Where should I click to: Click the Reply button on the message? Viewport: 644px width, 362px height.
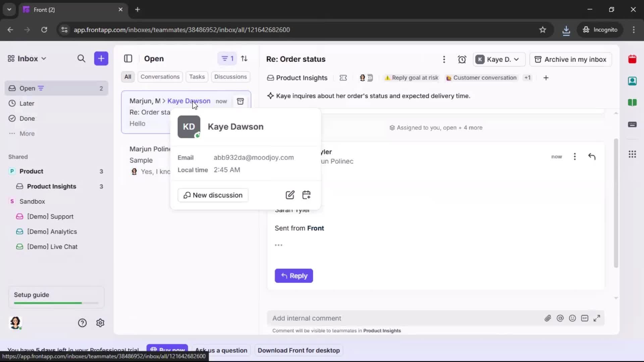pos(294,276)
